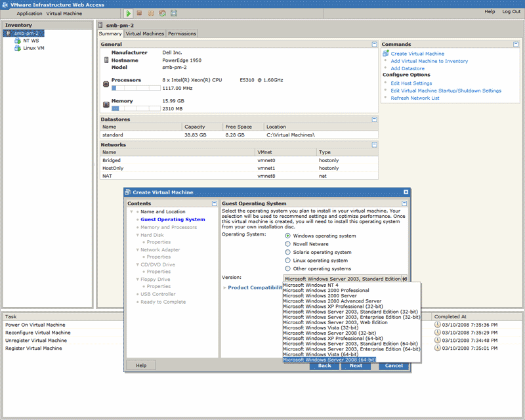Collapse the Hard Disk tree node
Image resolution: width=525 pixels, height=420 pixels.
(x=137, y=235)
